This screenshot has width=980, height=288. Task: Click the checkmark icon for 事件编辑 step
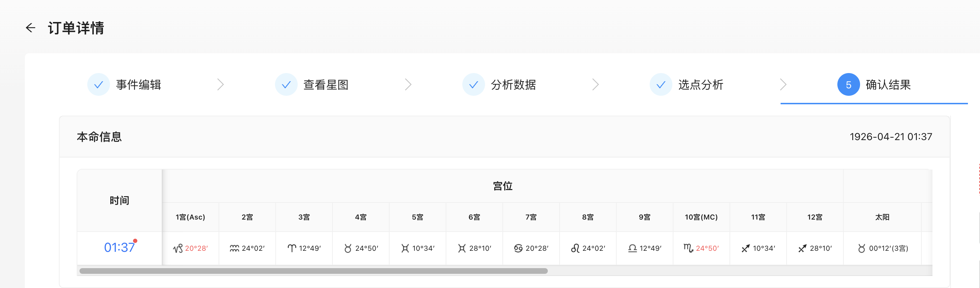coord(99,84)
